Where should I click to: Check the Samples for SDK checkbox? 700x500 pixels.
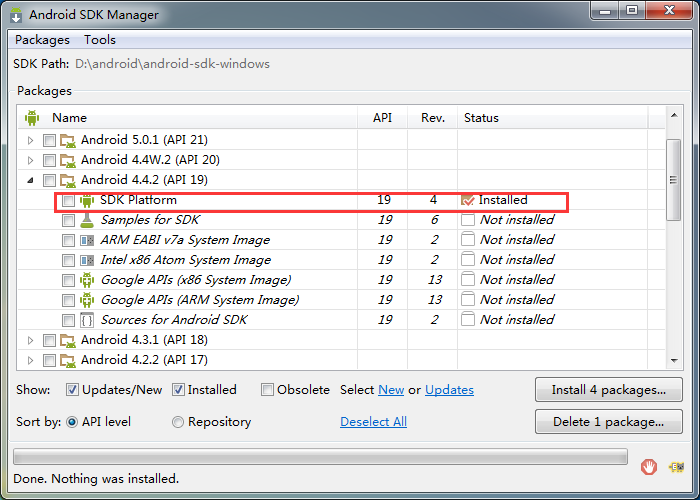point(68,220)
